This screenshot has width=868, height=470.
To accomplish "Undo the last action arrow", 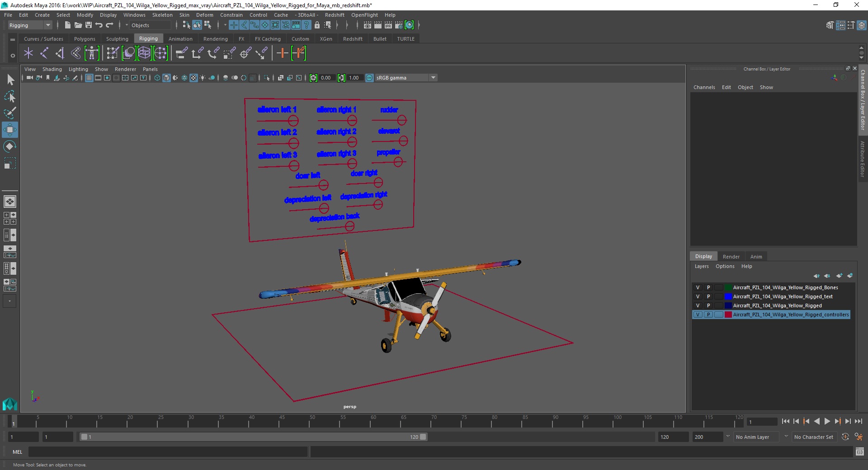I will (x=99, y=25).
